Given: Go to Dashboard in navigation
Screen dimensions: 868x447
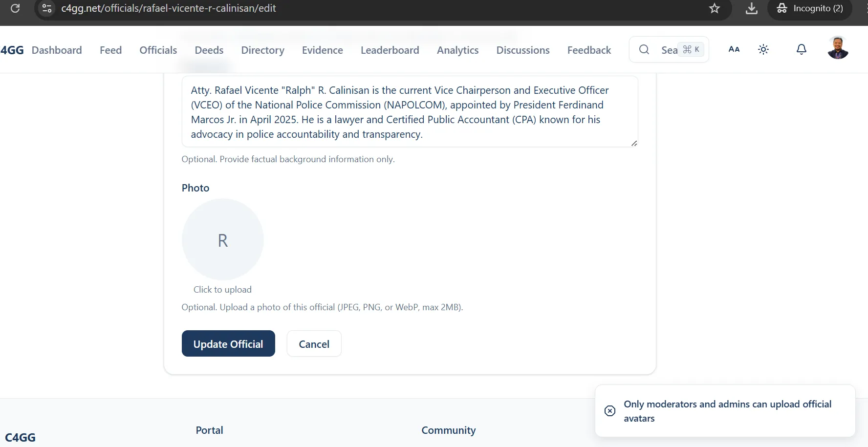Looking at the screenshot, I should tap(57, 50).
